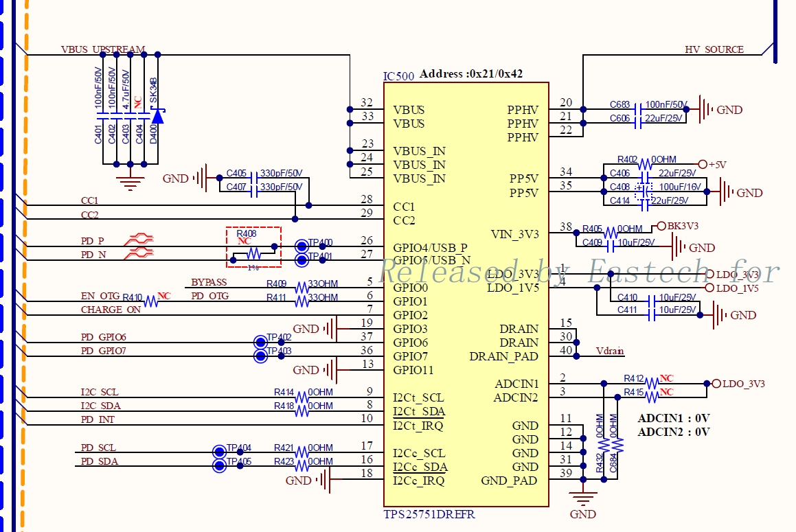The height and width of the screenshot is (532, 796).
Task: Select resistor R423 on PD_SDA line
Action: 302,466
